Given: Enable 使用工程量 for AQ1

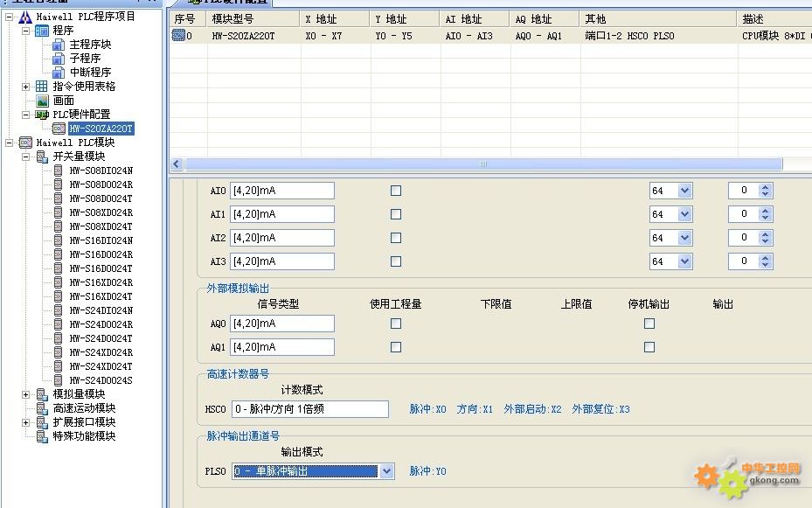Looking at the screenshot, I should pos(396,347).
